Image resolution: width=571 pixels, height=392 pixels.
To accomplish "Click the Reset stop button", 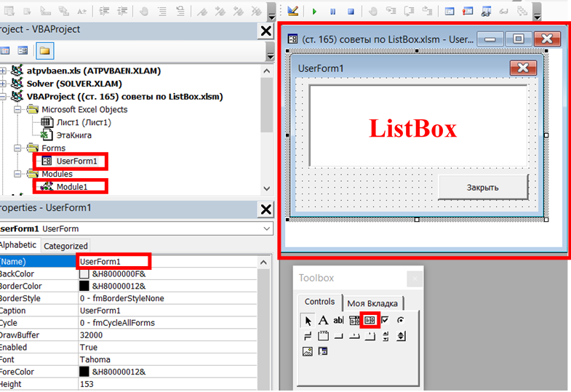I will click(x=351, y=12).
